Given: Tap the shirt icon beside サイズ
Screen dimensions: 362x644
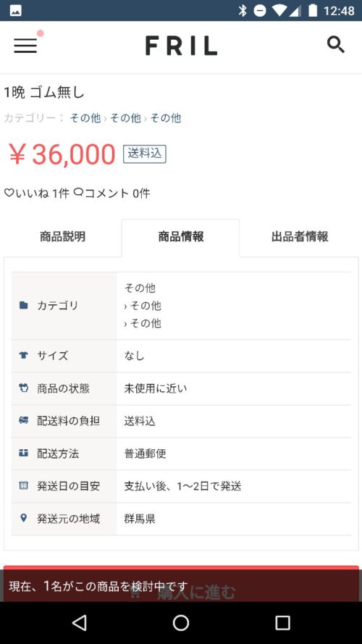Looking at the screenshot, I should point(24,355).
